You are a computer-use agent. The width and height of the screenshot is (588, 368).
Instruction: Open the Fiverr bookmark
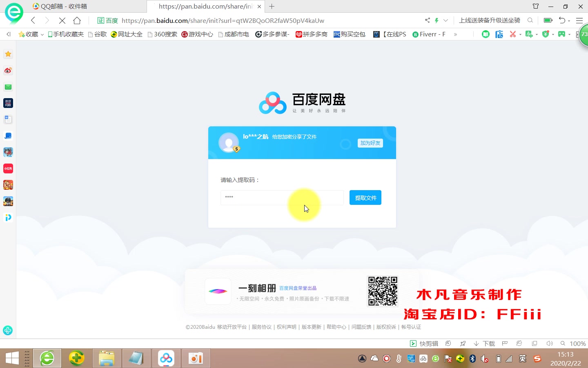[429, 34]
